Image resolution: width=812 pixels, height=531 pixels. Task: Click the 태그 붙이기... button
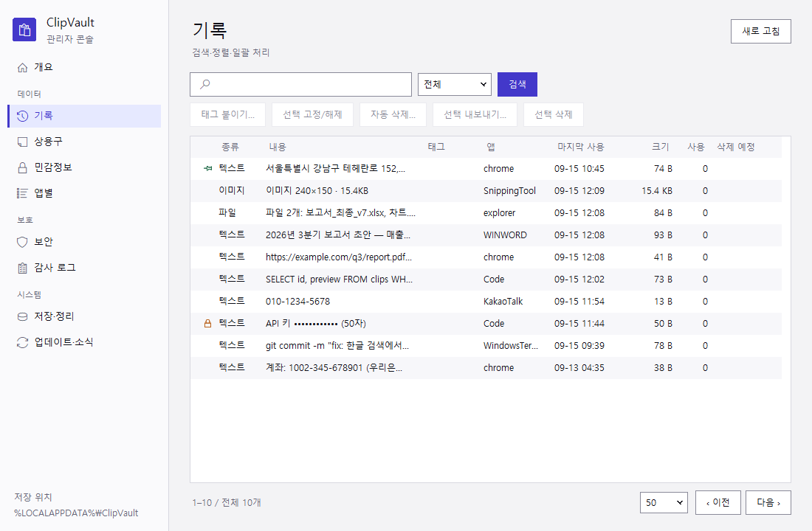click(228, 114)
